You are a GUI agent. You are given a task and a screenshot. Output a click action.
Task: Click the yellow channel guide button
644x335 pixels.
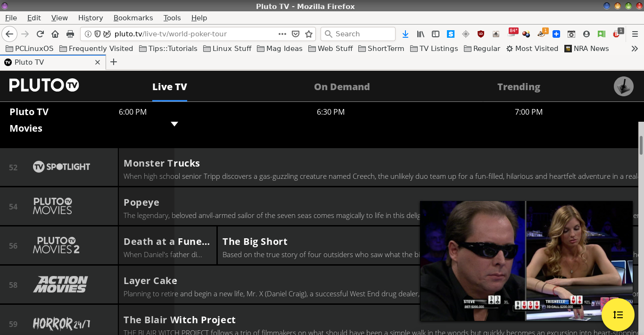coord(618,315)
